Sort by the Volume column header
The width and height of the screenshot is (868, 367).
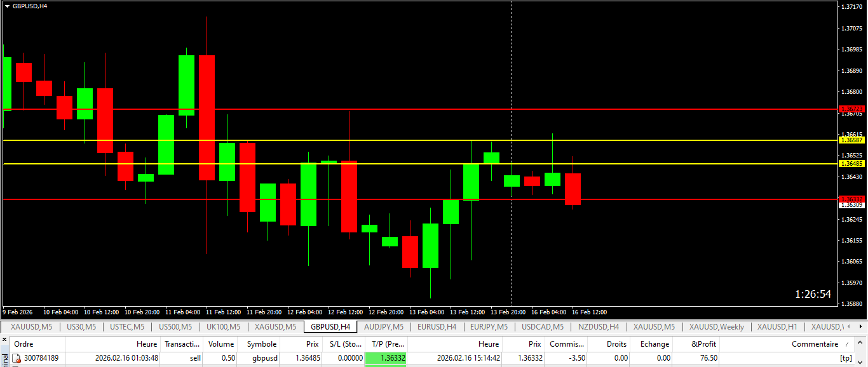(x=222, y=344)
